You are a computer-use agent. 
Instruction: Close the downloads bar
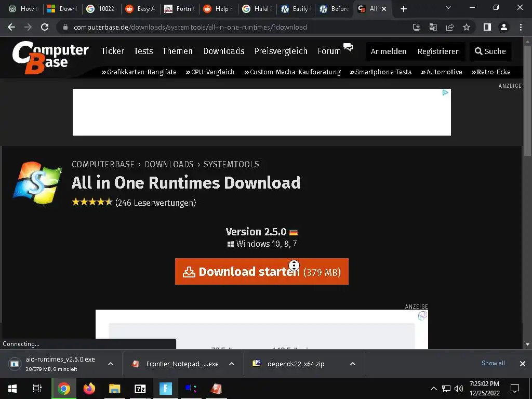[523, 364]
